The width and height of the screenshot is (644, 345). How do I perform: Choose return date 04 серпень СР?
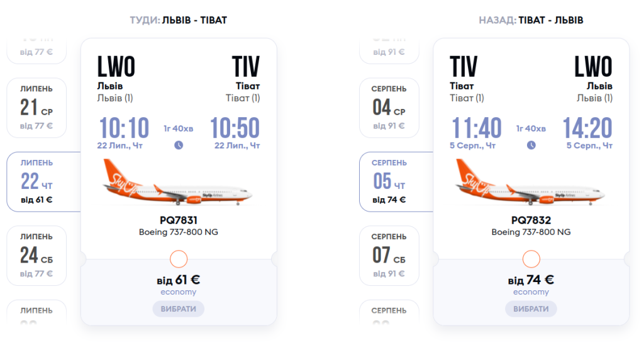[389, 108]
